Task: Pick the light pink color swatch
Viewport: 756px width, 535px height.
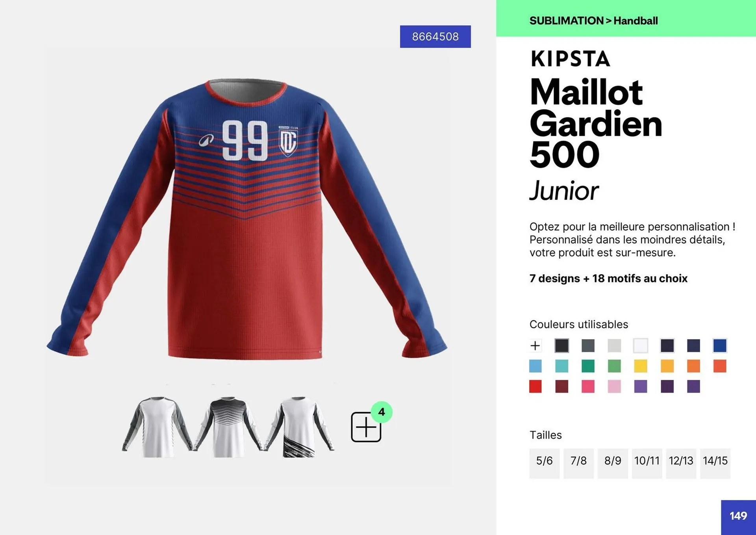Action: pos(614,386)
